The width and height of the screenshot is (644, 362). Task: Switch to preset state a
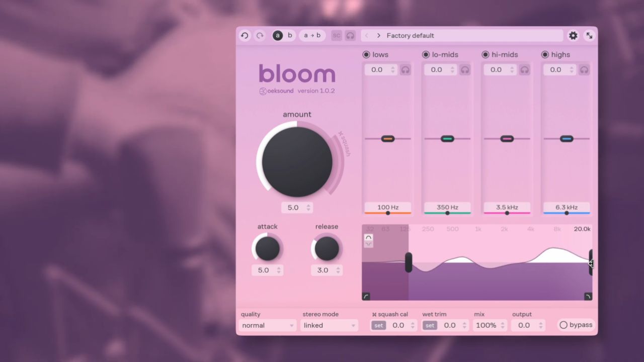coord(277,35)
